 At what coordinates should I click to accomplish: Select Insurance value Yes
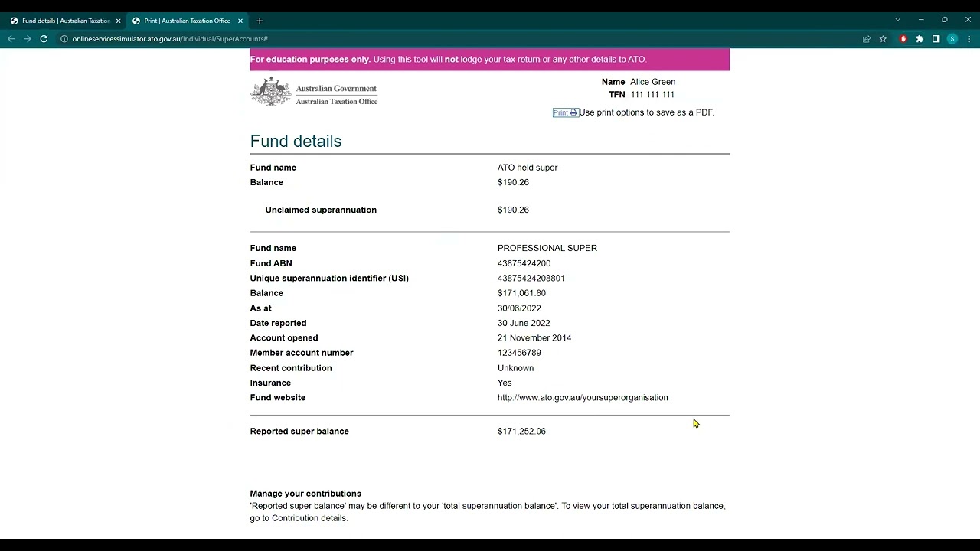[x=505, y=383]
